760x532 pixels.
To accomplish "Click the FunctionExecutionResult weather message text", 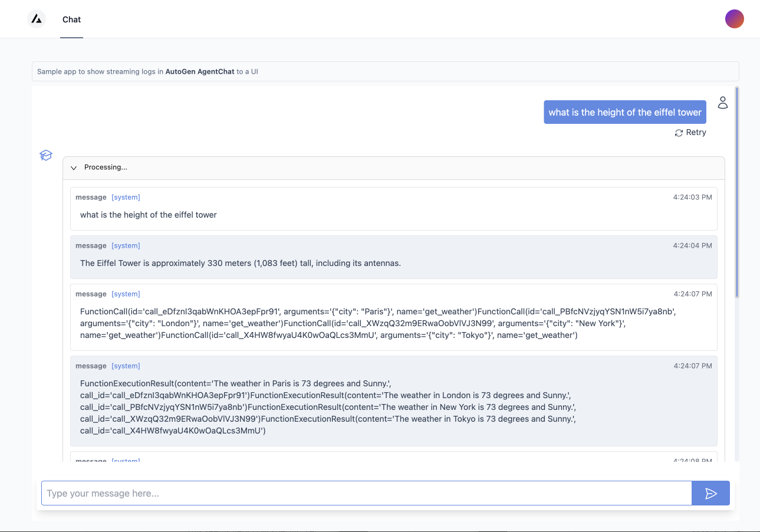I will point(328,407).
